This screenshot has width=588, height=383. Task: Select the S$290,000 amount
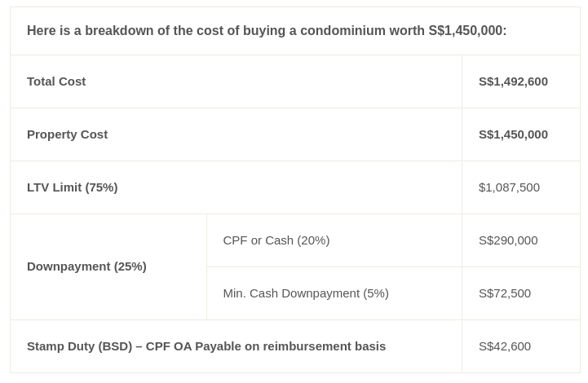coord(508,240)
